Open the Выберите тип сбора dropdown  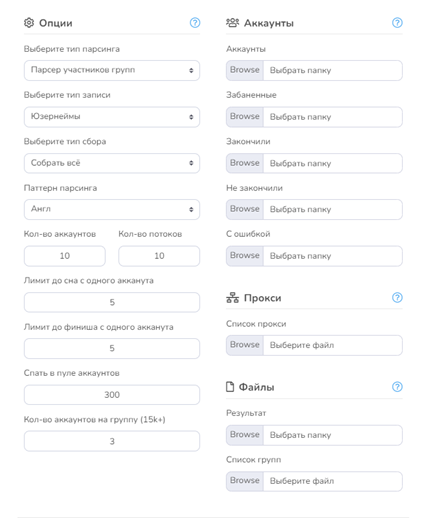(x=112, y=163)
